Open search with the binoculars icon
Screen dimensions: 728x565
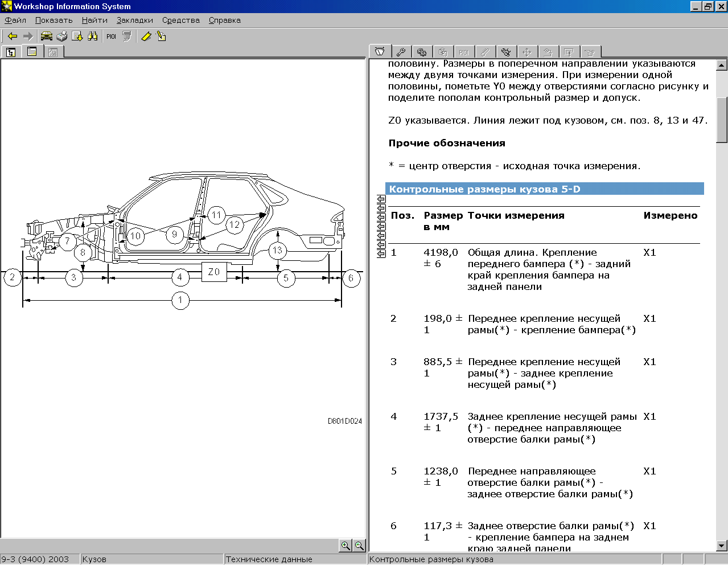[93, 36]
